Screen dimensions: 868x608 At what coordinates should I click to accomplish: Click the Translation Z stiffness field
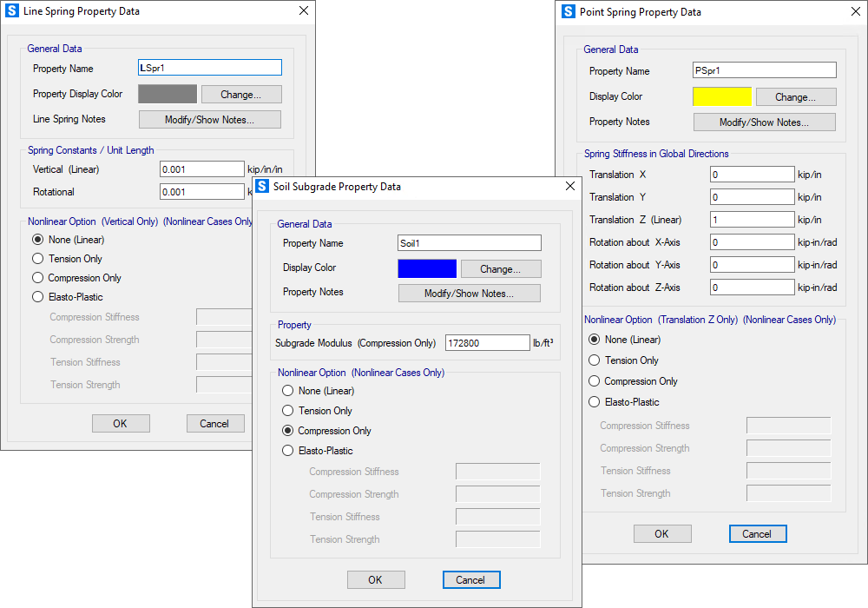click(x=752, y=220)
